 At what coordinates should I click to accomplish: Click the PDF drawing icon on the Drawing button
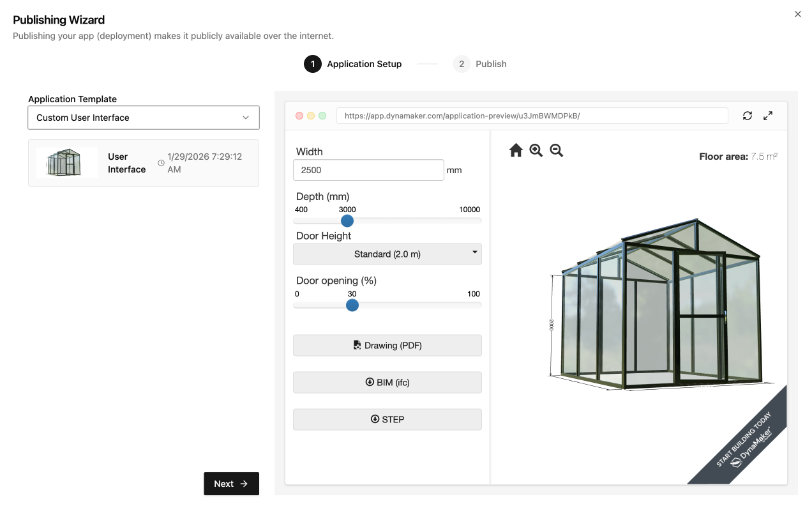pos(356,345)
